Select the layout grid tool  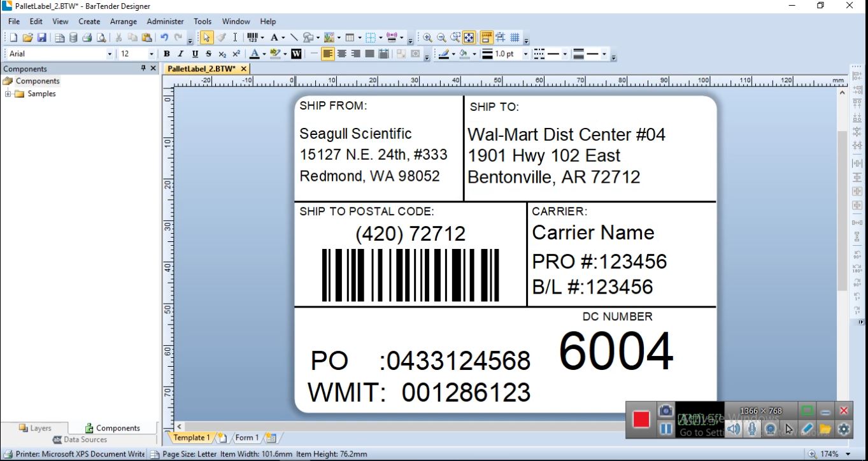tap(370, 38)
